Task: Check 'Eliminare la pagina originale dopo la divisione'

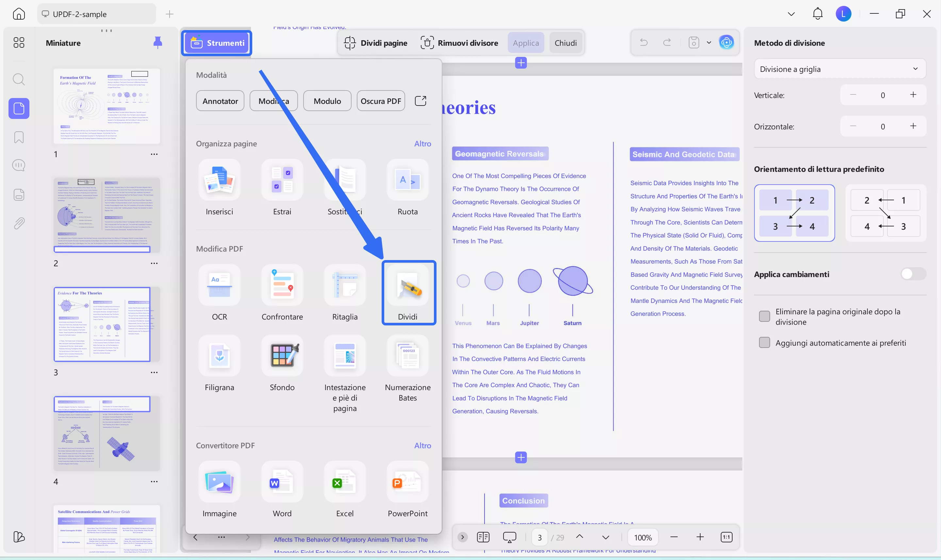Action: (765, 316)
